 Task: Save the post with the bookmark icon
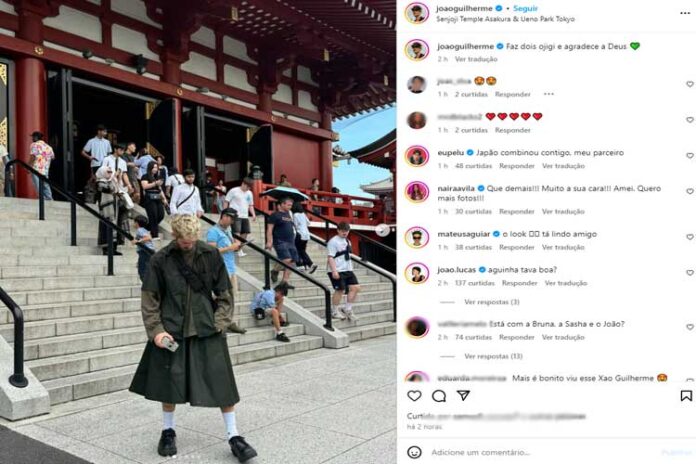click(686, 396)
